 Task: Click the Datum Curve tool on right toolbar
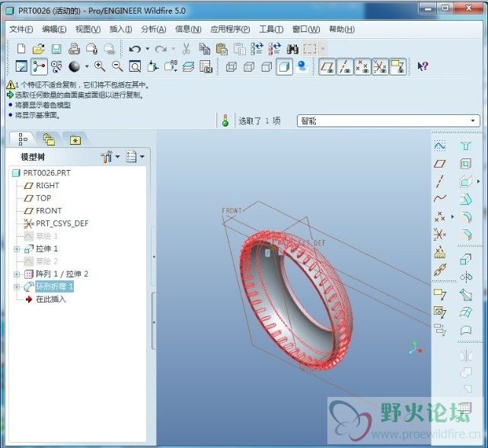click(439, 198)
